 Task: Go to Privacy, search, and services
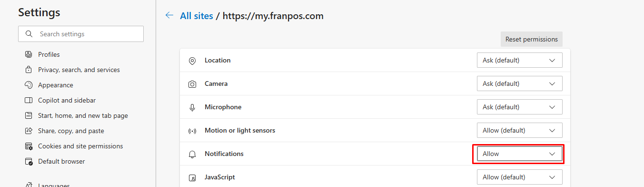coord(79,70)
